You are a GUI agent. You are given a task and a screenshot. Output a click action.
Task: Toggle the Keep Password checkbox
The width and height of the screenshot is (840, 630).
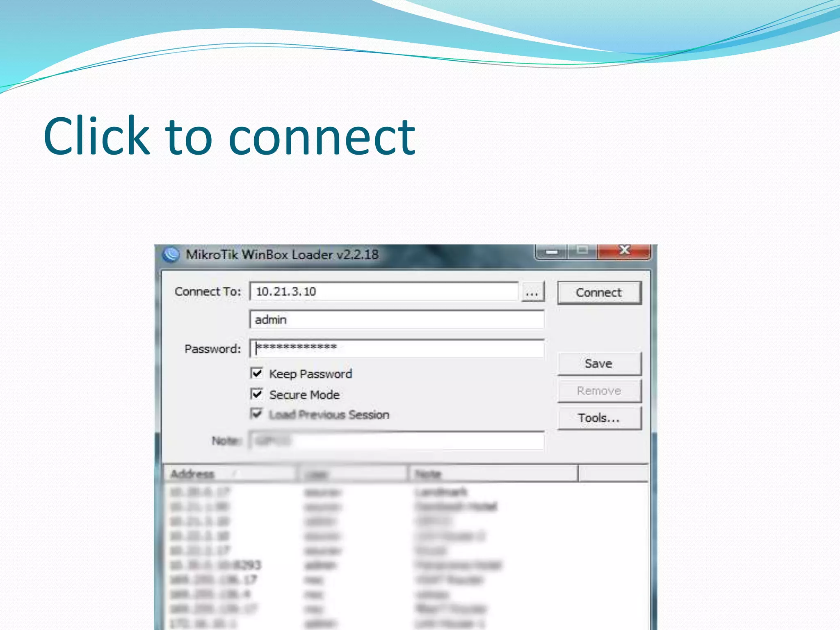click(257, 373)
